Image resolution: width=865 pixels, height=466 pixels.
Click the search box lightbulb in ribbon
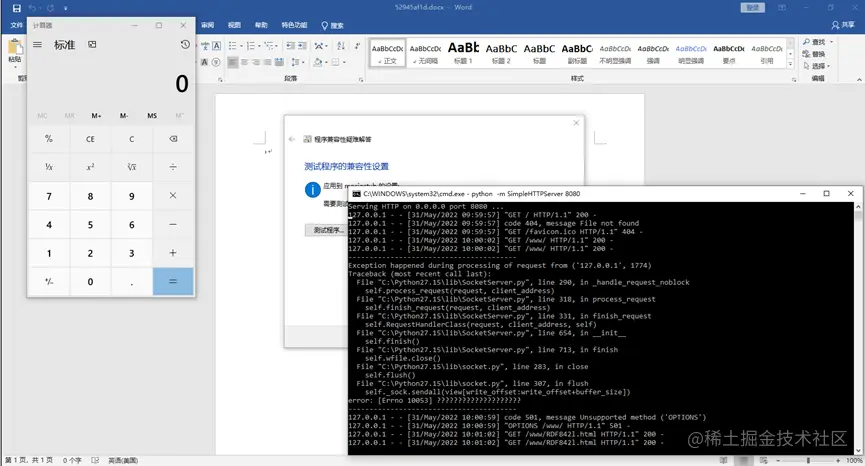324,25
